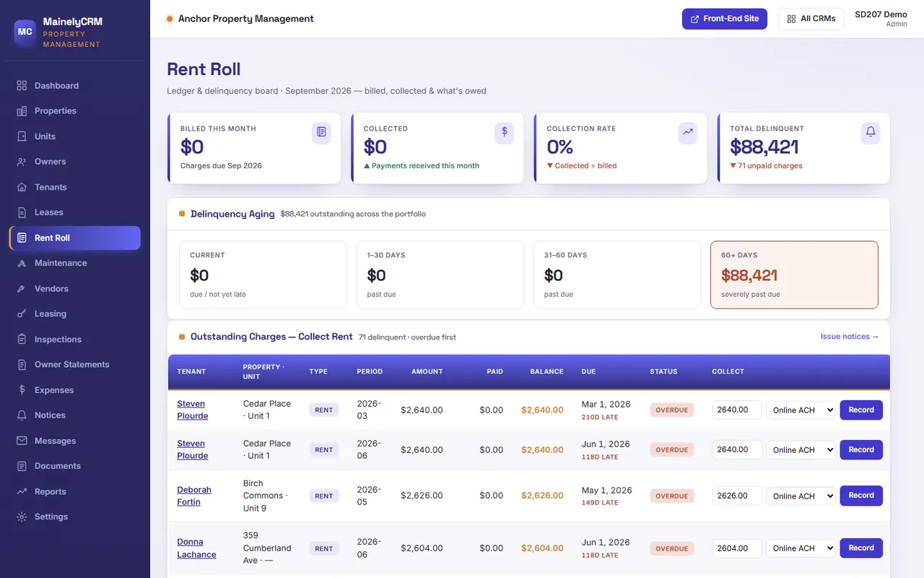Click the Owners people icon
The height and width of the screenshot is (578, 924).
point(22,161)
